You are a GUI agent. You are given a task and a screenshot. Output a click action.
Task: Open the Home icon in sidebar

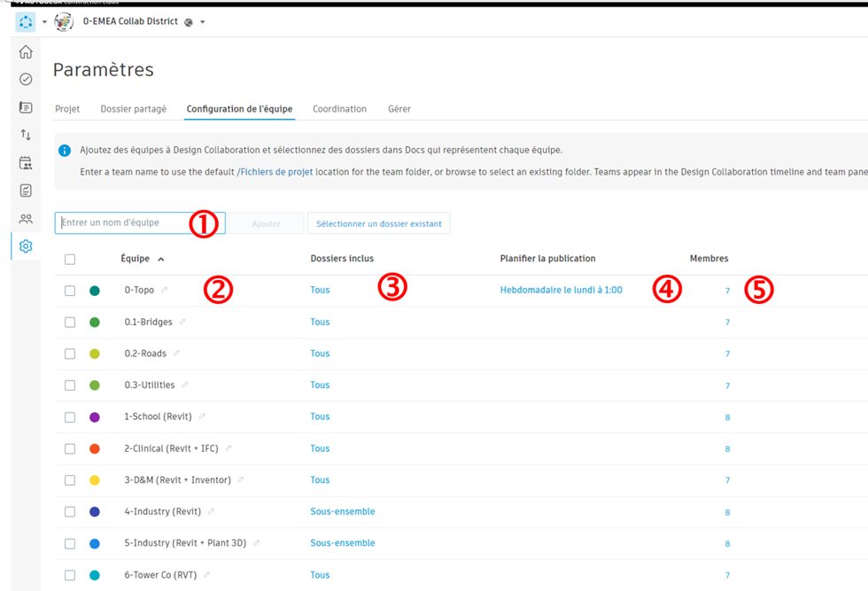click(26, 52)
